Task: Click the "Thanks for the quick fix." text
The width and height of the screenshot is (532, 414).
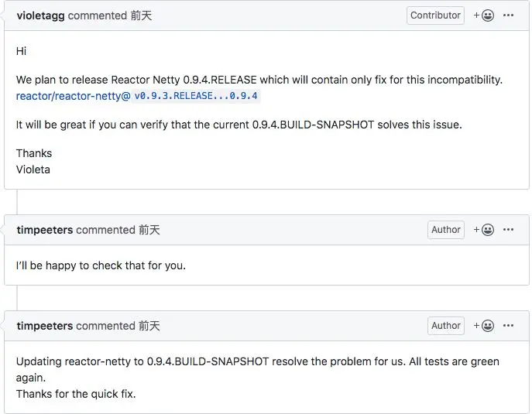Action: pyautogui.click(x=76, y=394)
